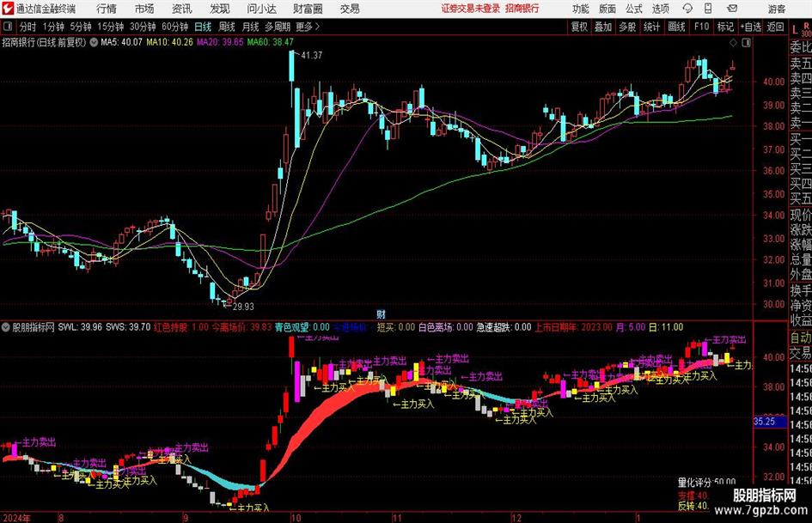Click the MA5: 40.07 label
Image resolution: width=812 pixels, height=523 pixels.
tap(121, 42)
